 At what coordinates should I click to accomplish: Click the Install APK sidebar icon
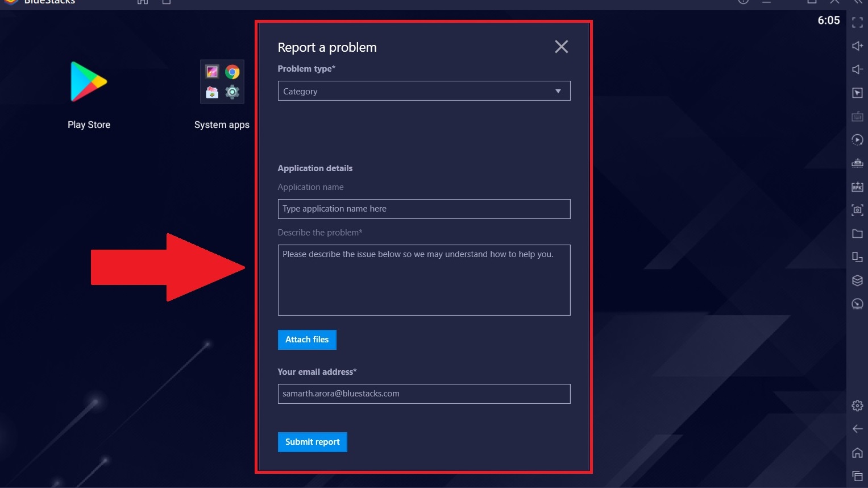pos(857,187)
